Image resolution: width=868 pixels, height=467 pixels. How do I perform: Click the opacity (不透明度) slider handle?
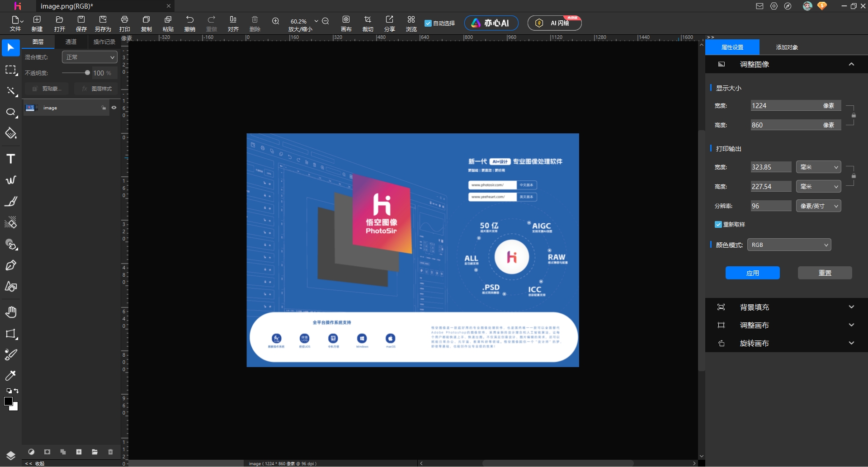87,73
